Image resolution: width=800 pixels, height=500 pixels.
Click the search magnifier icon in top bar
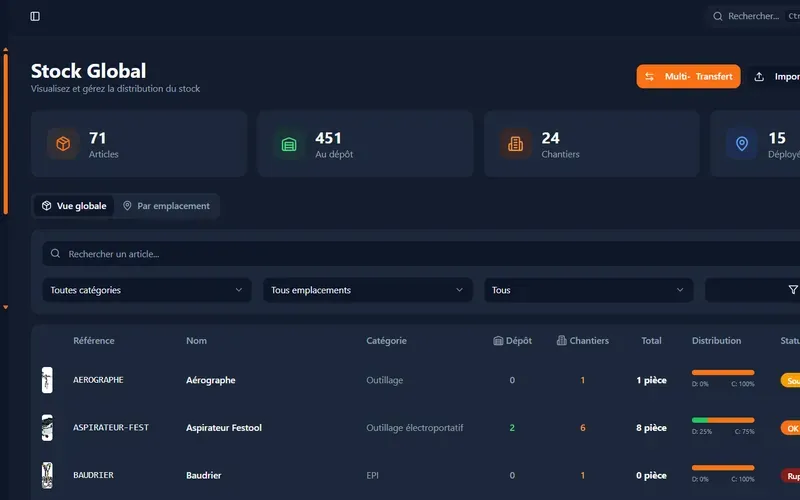pos(717,16)
